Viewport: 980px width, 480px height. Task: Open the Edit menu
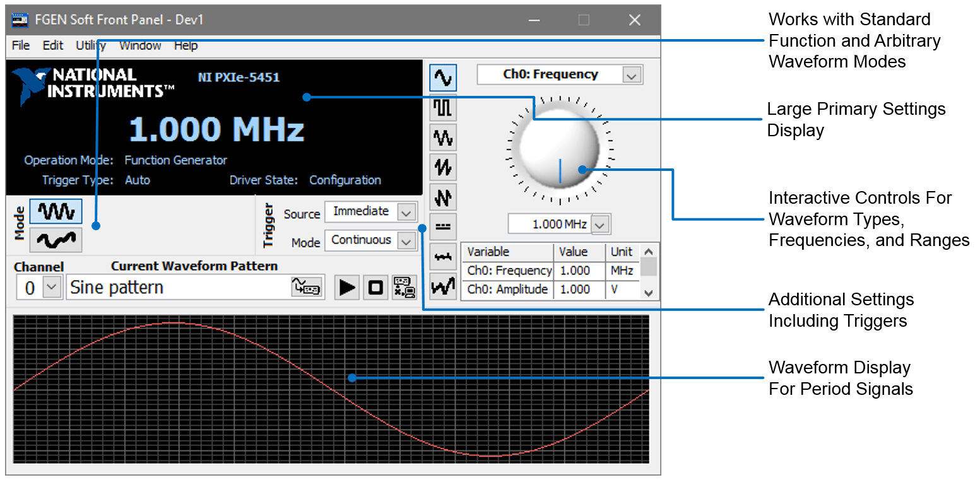[53, 45]
